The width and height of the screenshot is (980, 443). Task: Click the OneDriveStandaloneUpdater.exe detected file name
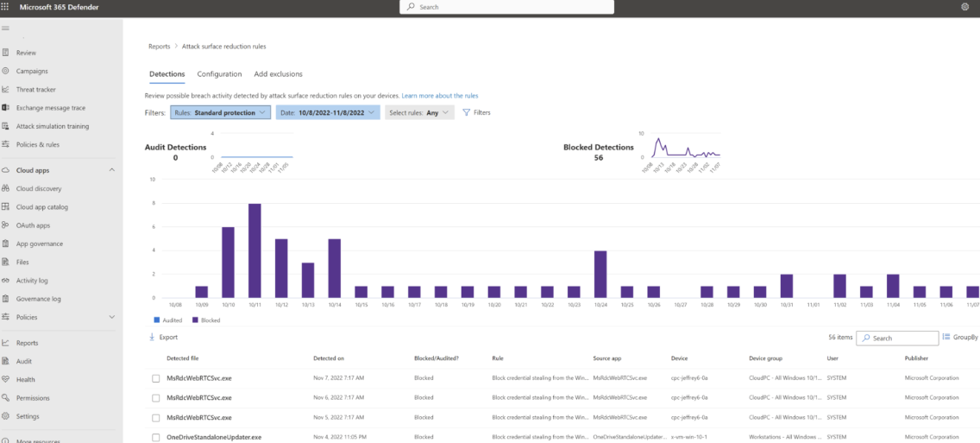click(x=214, y=436)
